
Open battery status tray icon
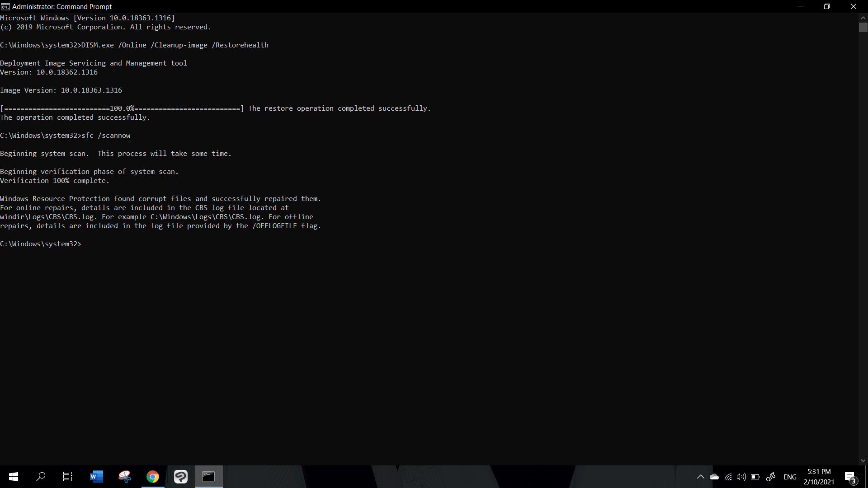[x=755, y=477]
